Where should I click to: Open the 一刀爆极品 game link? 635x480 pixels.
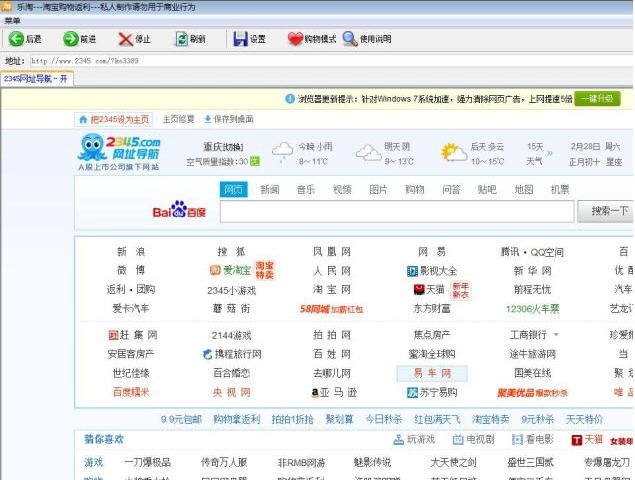click(147, 462)
